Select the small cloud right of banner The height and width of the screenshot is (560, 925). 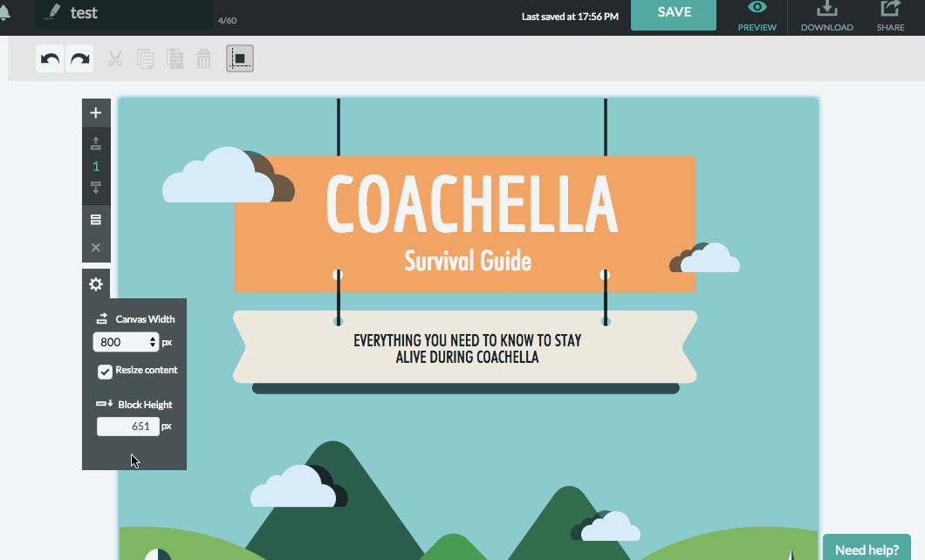tap(705, 257)
